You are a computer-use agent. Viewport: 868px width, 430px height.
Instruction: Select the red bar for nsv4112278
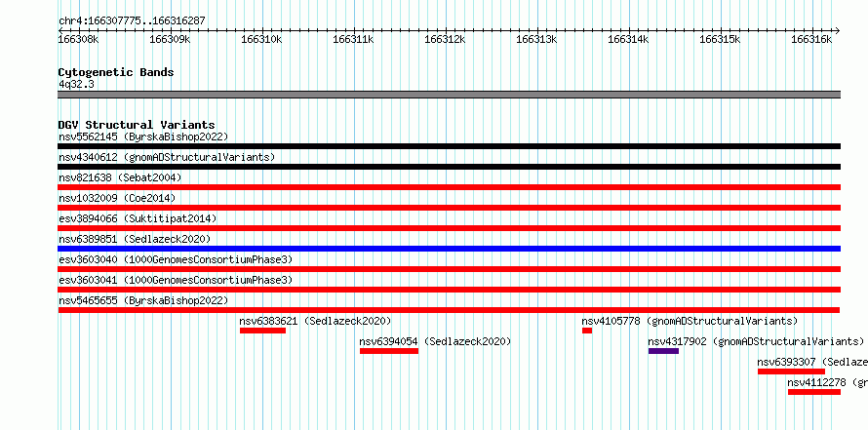(814, 392)
